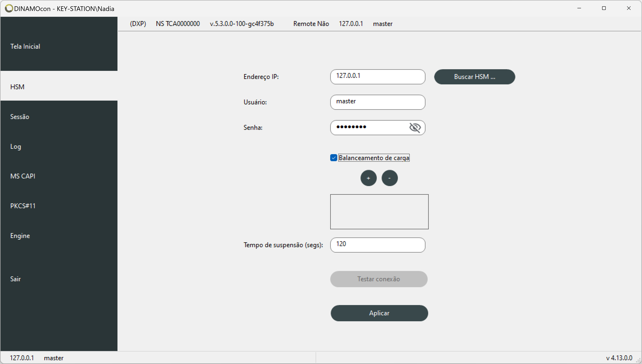Edit the Tempo de suspensão field

pos(378,244)
